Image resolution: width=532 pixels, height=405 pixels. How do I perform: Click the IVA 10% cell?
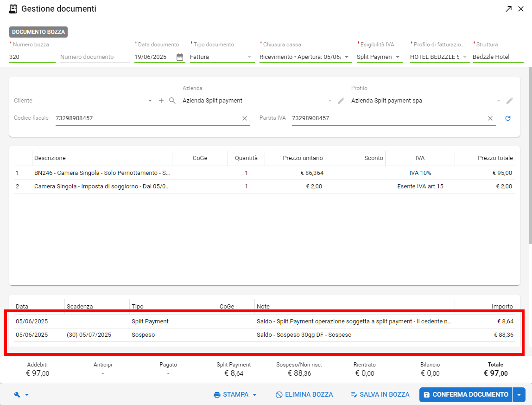click(420, 173)
